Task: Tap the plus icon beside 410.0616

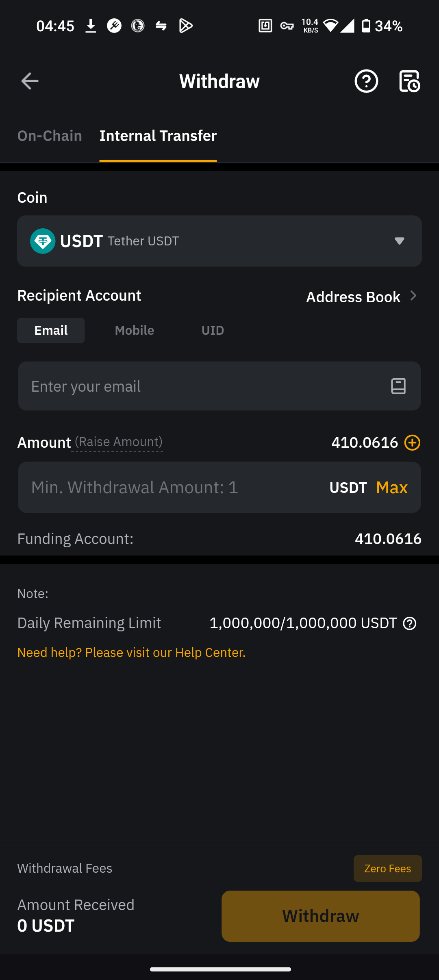Action: point(412,442)
